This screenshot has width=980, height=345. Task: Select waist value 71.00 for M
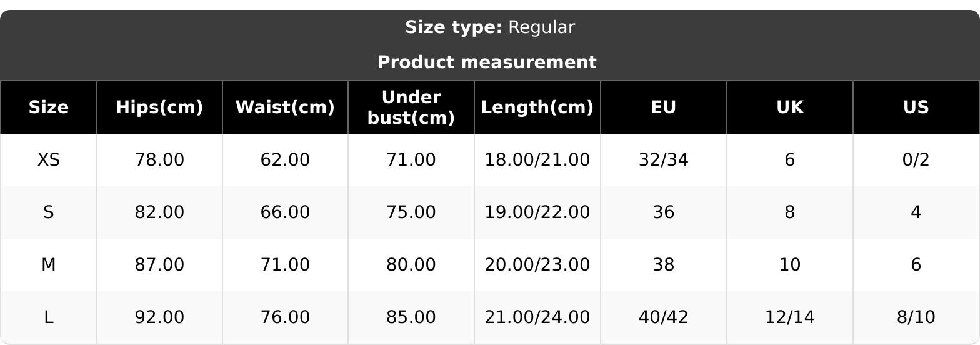click(285, 265)
